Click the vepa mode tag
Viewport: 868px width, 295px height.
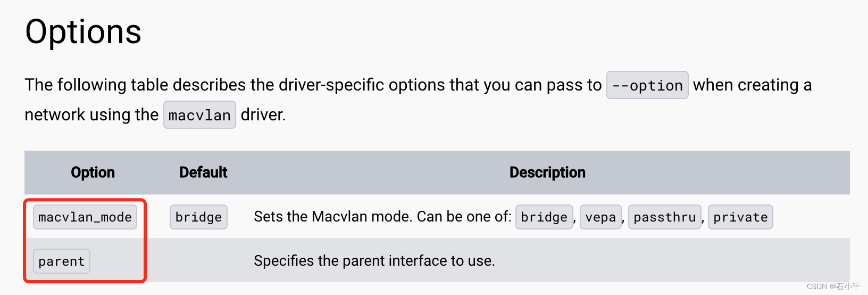pos(600,217)
